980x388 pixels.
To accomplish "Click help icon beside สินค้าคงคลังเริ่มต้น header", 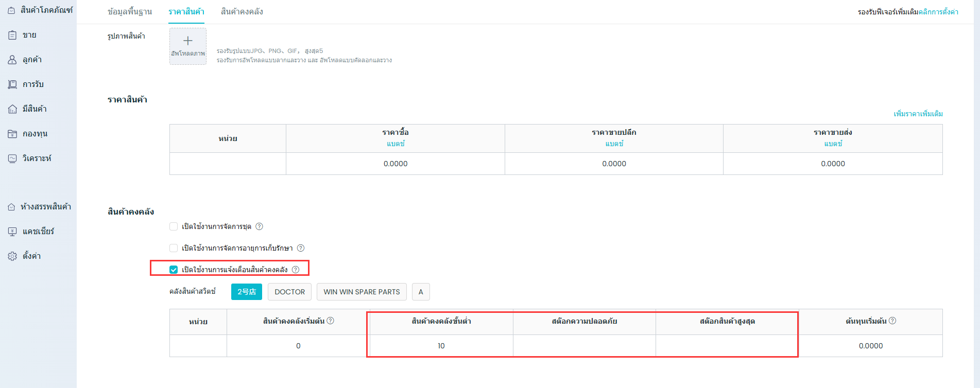I will pos(331,321).
